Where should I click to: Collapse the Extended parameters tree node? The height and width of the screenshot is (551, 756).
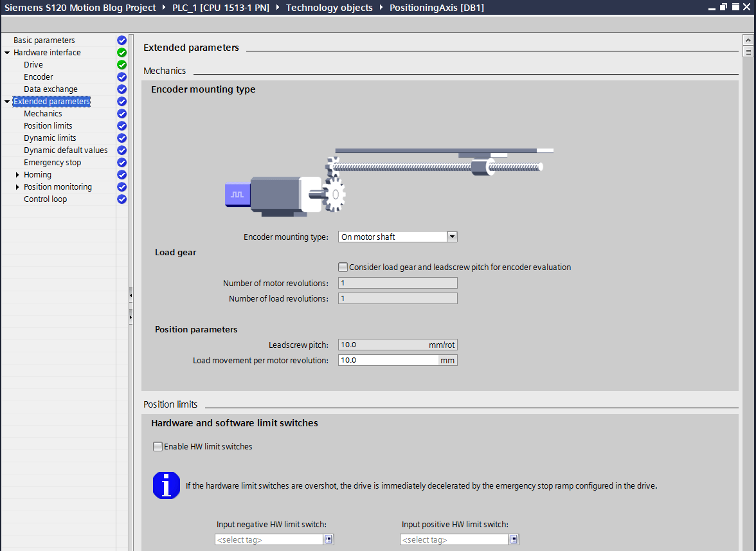tap(7, 101)
